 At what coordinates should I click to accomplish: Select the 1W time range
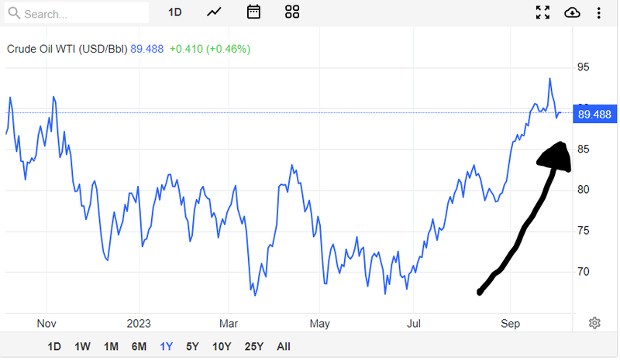82,348
